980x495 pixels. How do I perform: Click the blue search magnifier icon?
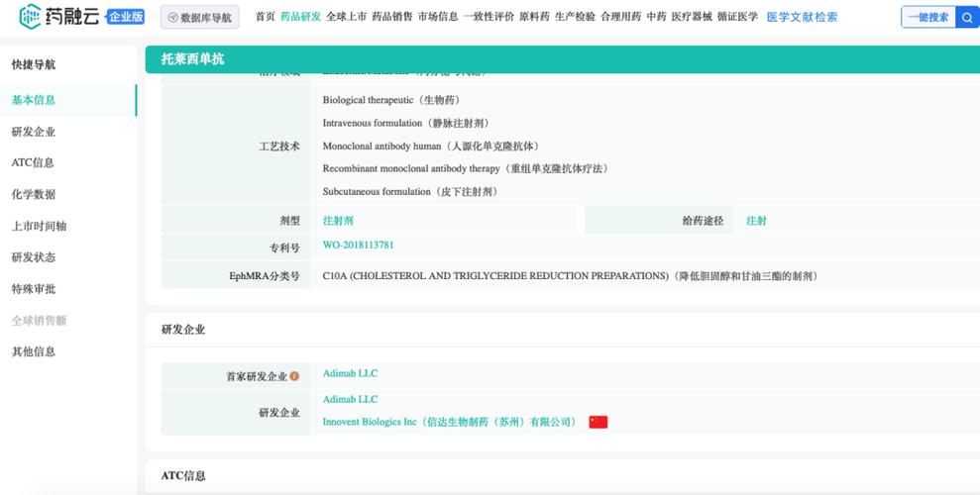click(x=967, y=18)
